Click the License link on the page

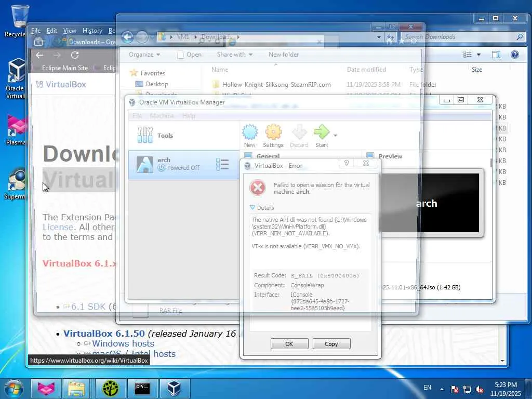pyautogui.click(x=58, y=227)
